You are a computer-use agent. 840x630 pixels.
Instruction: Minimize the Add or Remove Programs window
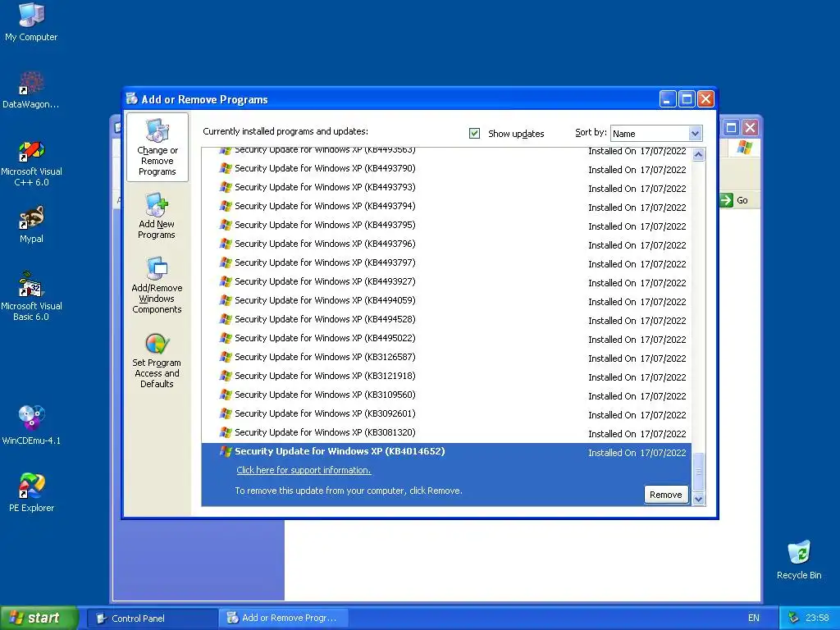(668, 99)
